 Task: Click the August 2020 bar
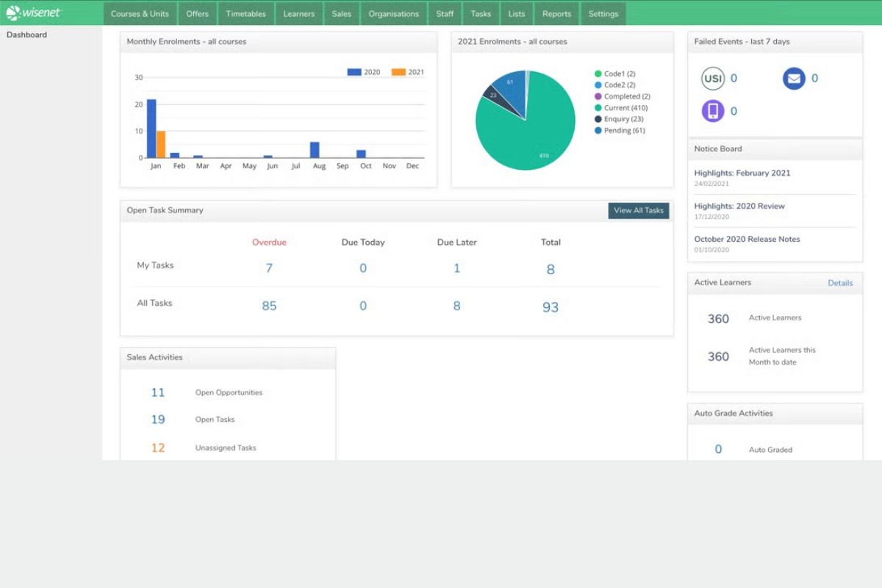(315, 150)
